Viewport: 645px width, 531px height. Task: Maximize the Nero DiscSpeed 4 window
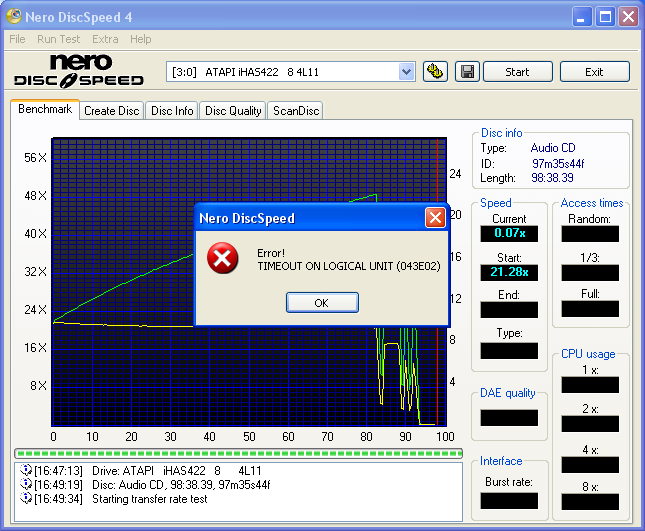click(x=605, y=17)
